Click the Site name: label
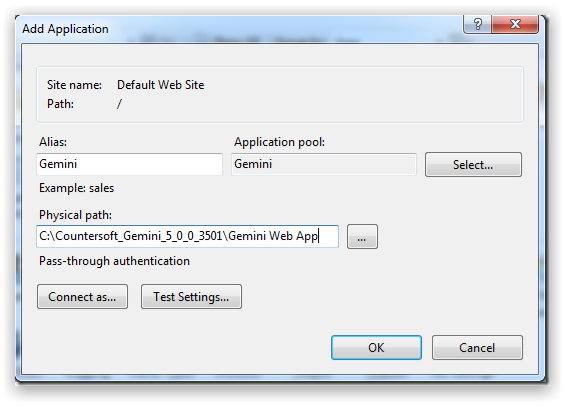The width and height of the screenshot is (565, 406). [74, 85]
